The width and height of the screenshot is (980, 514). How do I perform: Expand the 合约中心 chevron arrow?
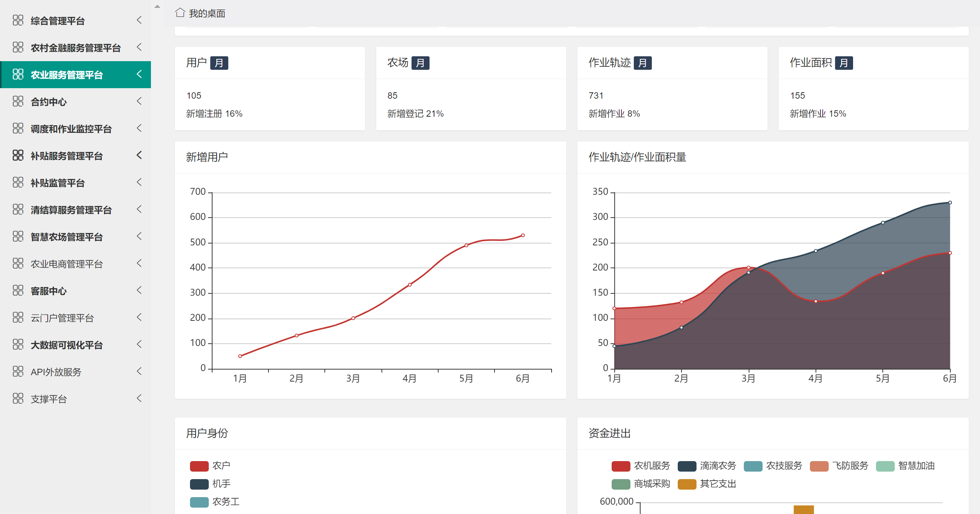click(x=139, y=101)
